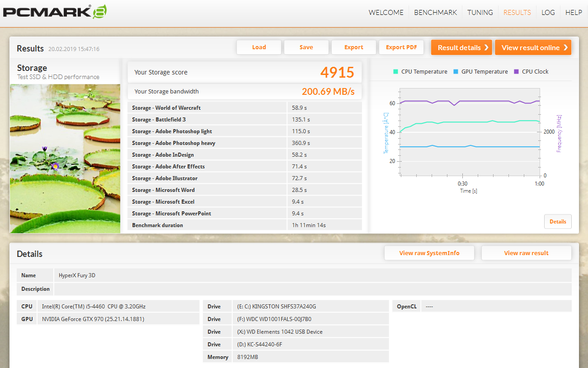This screenshot has width=588, height=368.
Task: Click the Adobe Photoshop light row
Action: (x=245, y=131)
